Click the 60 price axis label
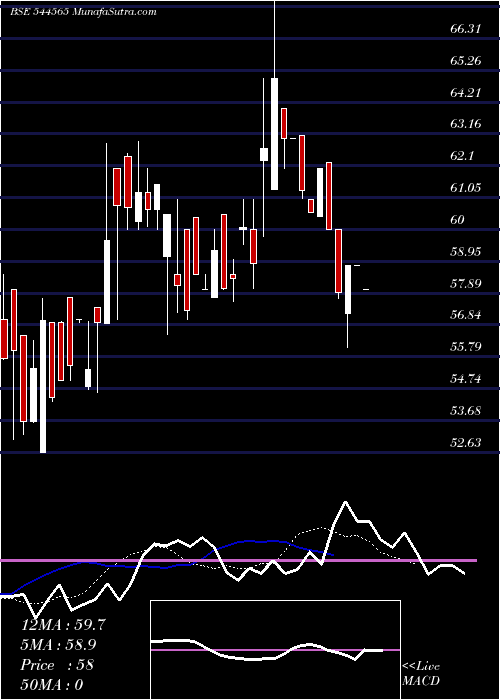Image resolution: width=500 pixels, height=700 pixels. click(458, 219)
